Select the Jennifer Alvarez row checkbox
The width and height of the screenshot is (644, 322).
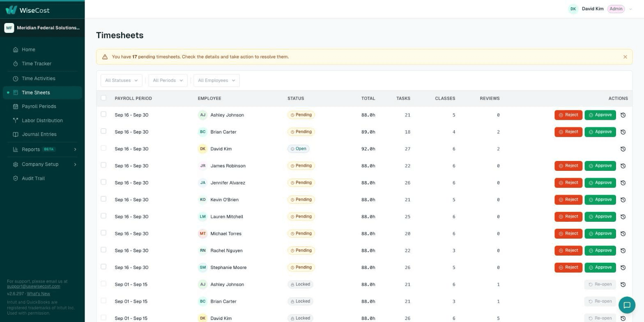coord(103,182)
